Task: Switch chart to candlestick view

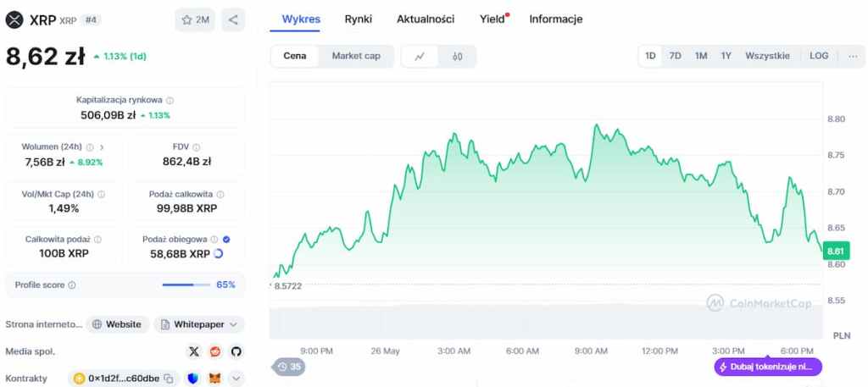Action: (x=458, y=57)
